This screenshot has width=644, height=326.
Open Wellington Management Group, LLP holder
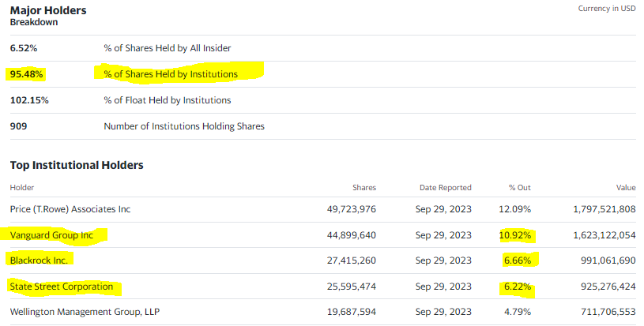point(85,312)
